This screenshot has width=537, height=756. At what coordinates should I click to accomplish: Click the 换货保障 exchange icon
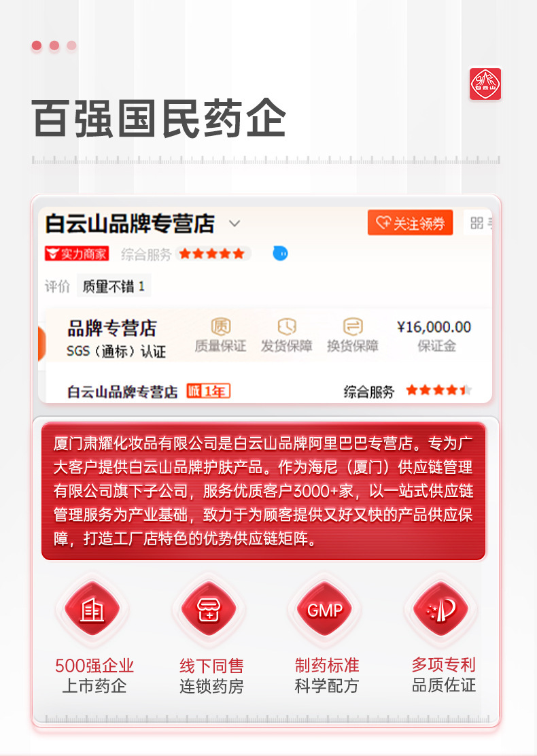353,327
